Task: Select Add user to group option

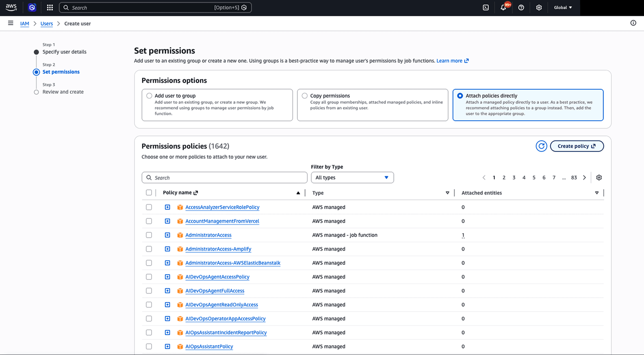Action: click(149, 96)
